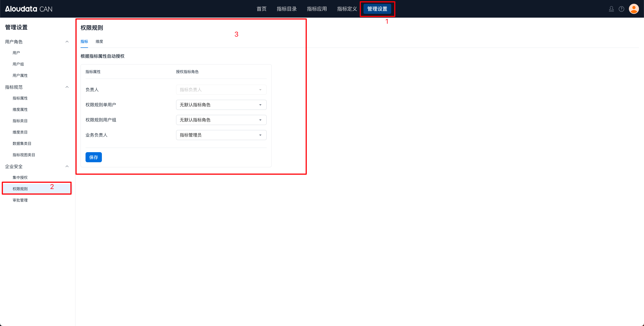The image size is (644, 326).
Task: Click the Aloudata CAN logo
Action: pyautogui.click(x=29, y=9)
